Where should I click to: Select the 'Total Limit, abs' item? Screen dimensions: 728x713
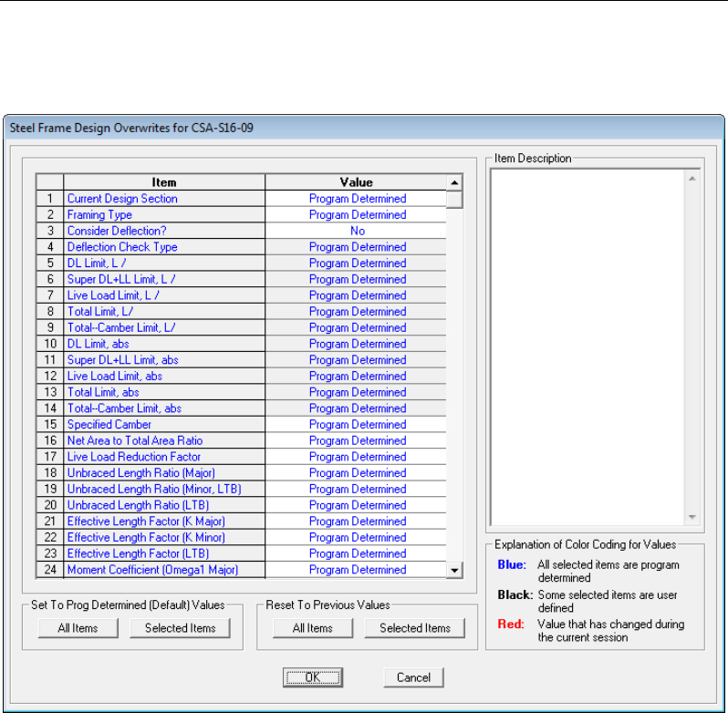click(x=164, y=392)
